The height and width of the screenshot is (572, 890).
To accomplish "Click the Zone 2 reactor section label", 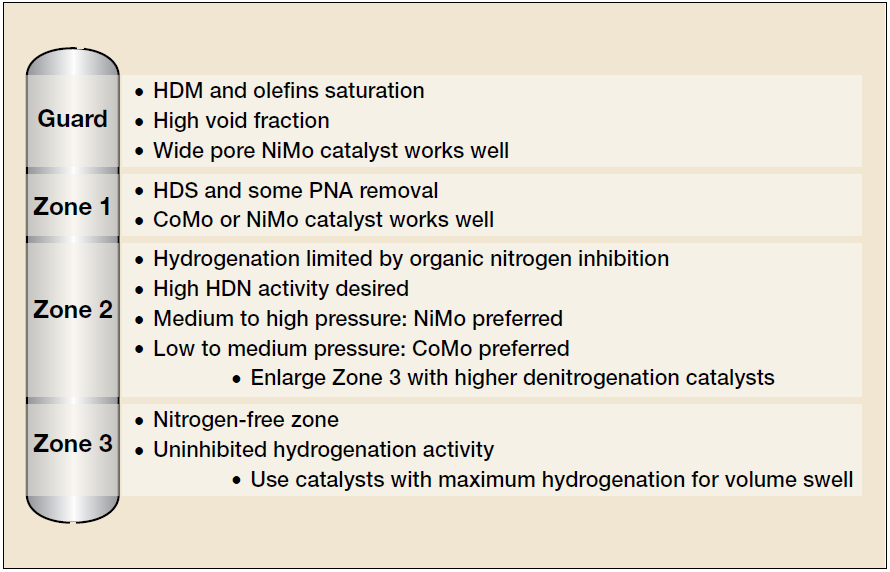I will 72,309.
